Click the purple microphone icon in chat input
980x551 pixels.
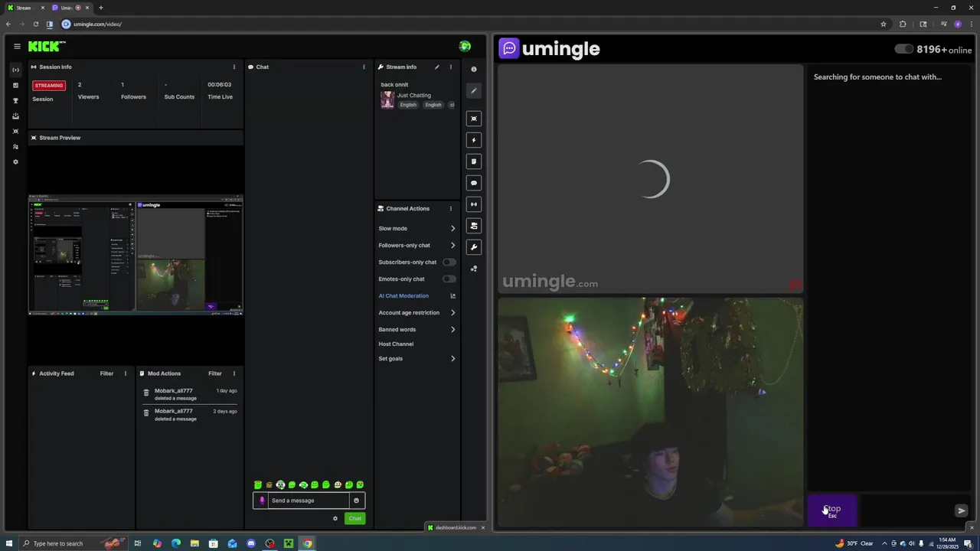(x=262, y=500)
